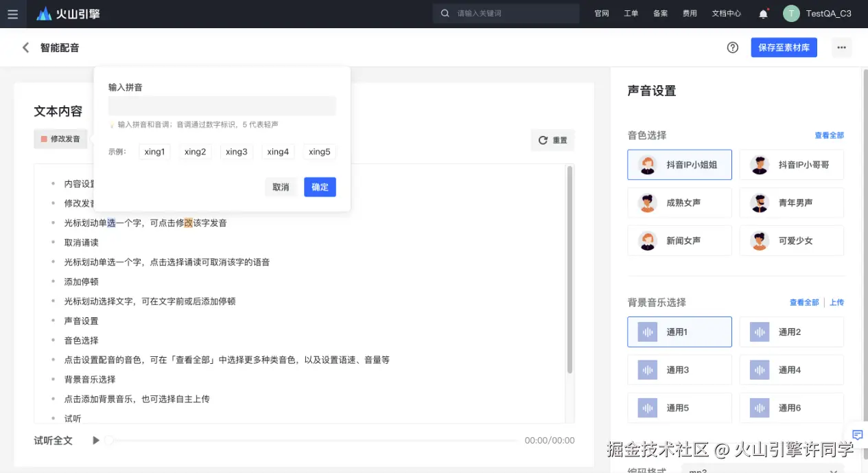Select 成熟女声 voice
This screenshot has width=868, height=473.
[679, 203]
